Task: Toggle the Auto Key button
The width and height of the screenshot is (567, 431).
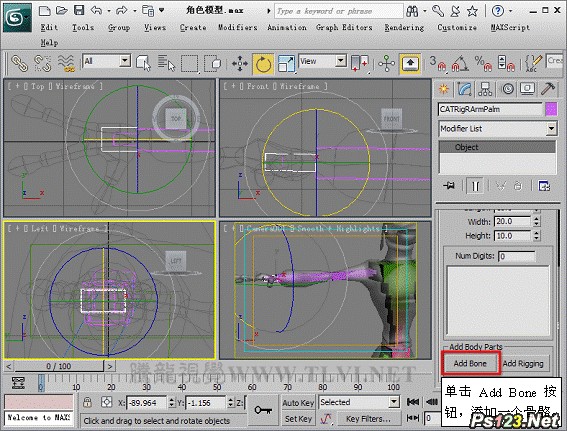Action: tap(298, 403)
